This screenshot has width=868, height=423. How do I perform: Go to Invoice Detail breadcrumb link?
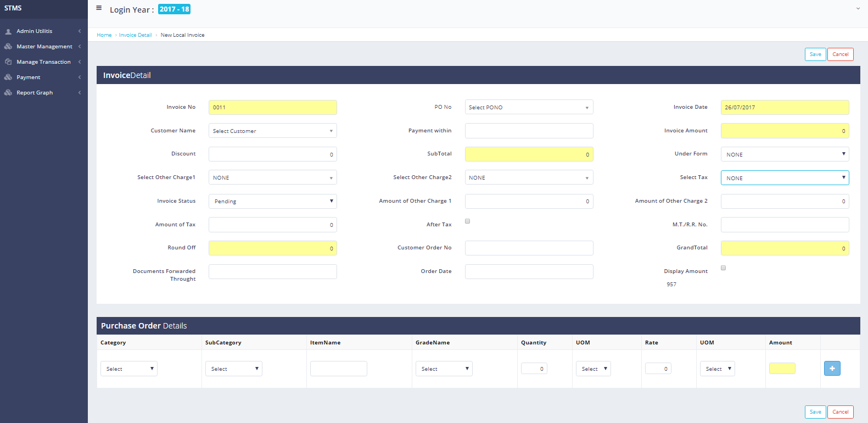tap(135, 35)
